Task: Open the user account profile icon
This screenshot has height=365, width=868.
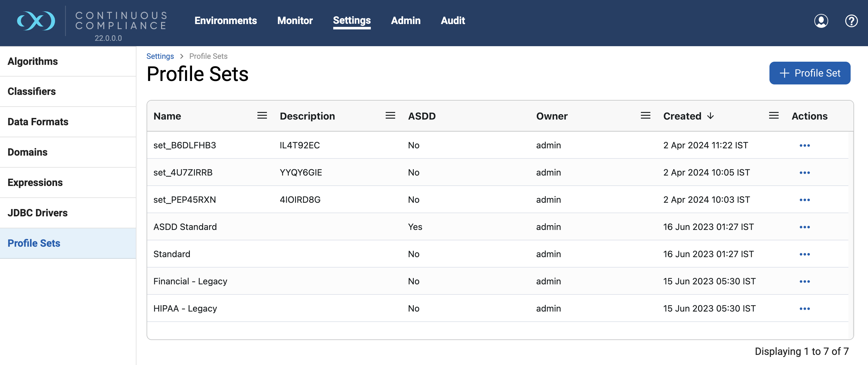Action: point(821,21)
